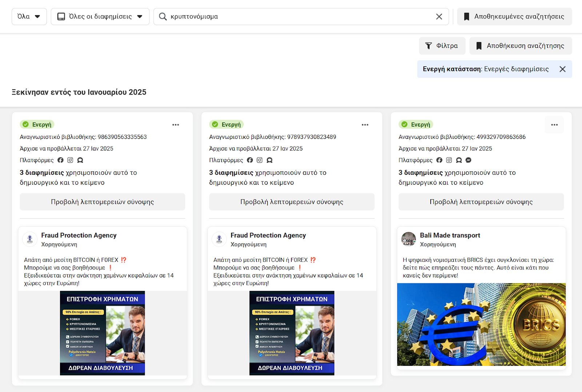Viewport: 582px width, 392px height.
Task: Click Facebook platform icon on first ad
Action: click(60, 160)
